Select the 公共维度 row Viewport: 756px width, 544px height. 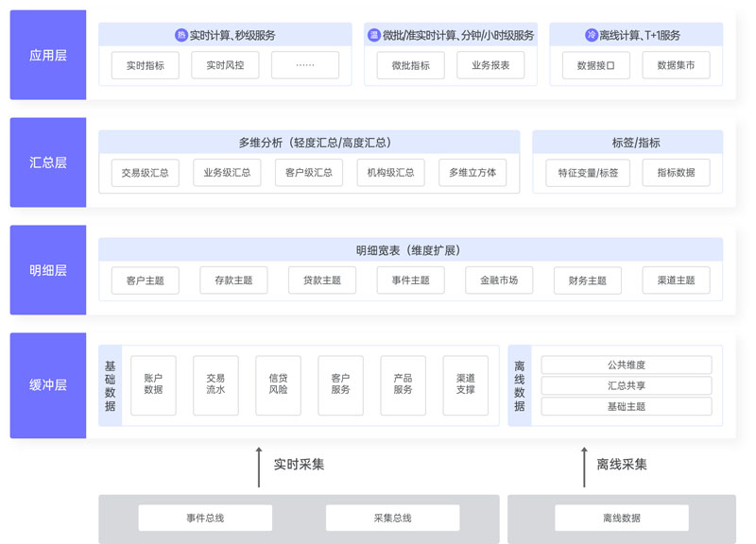pos(627,365)
